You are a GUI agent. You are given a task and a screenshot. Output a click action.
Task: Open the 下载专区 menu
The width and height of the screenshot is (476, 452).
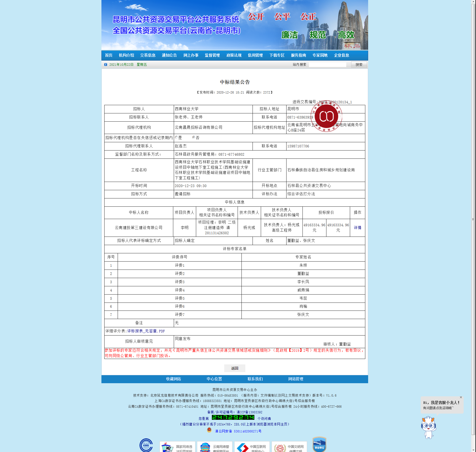[277, 55]
